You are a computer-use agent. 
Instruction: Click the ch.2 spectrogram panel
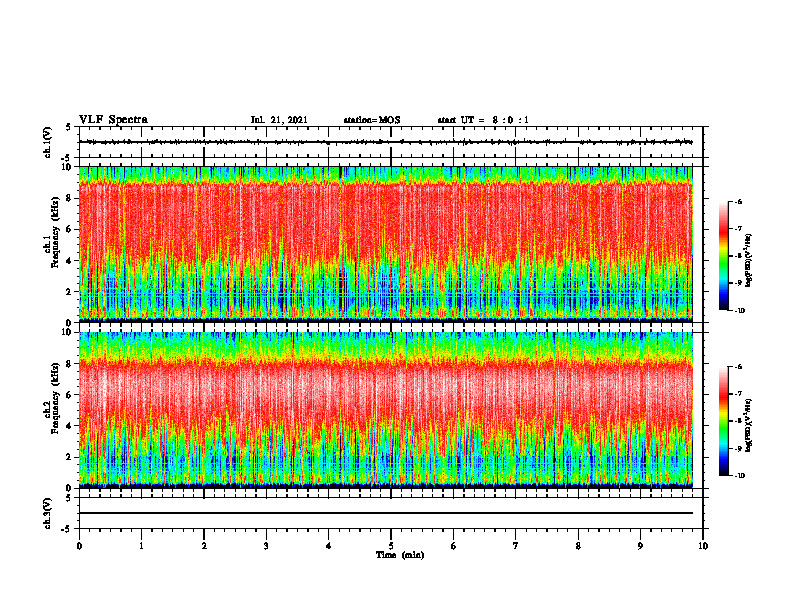(x=386, y=410)
